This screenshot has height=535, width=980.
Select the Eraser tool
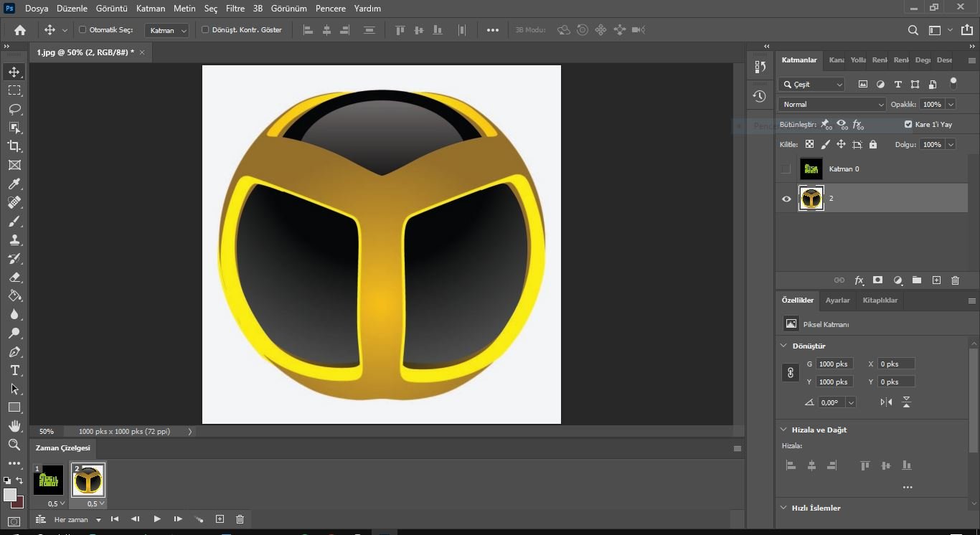[x=14, y=278]
